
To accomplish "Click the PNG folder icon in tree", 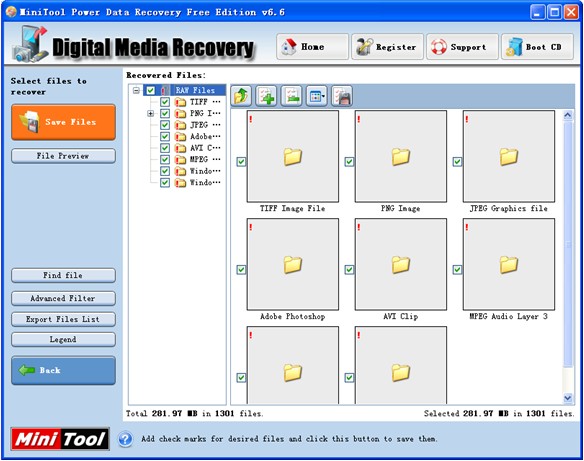I will [180, 114].
